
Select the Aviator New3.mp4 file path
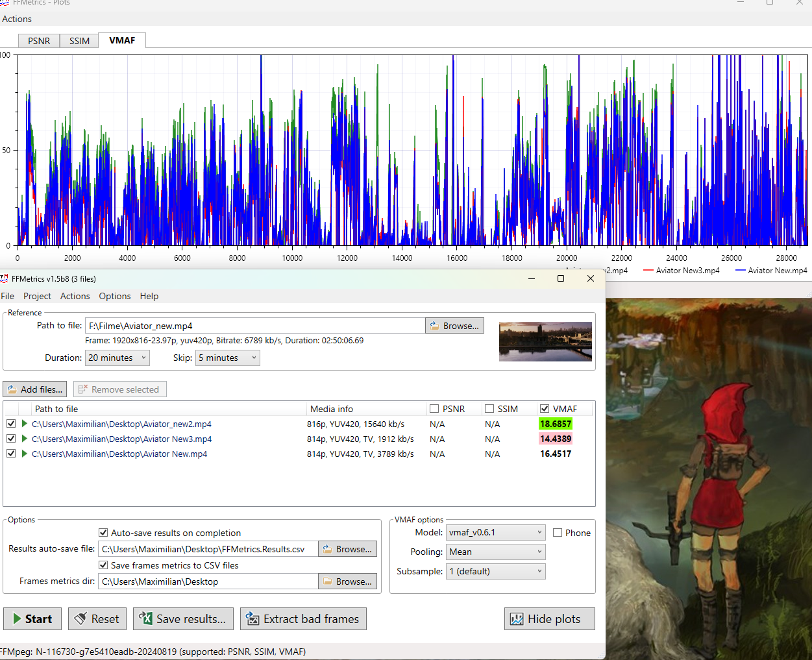[121, 439]
